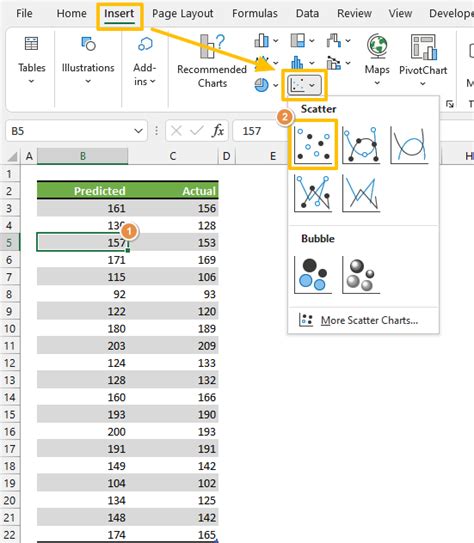
Task: Select cell with predicted value 115
Action: [x=82, y=277]
